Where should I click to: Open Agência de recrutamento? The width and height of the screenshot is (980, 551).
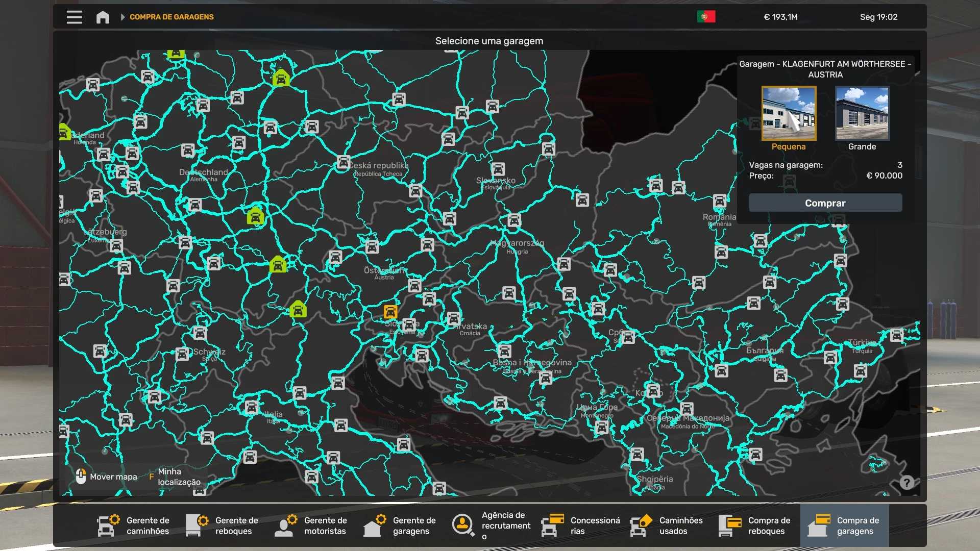(x=491, y=525)
